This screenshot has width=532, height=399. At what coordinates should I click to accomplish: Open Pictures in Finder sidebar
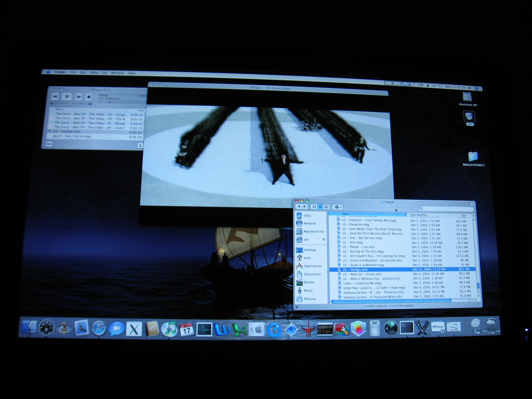(x=306, y=299)
